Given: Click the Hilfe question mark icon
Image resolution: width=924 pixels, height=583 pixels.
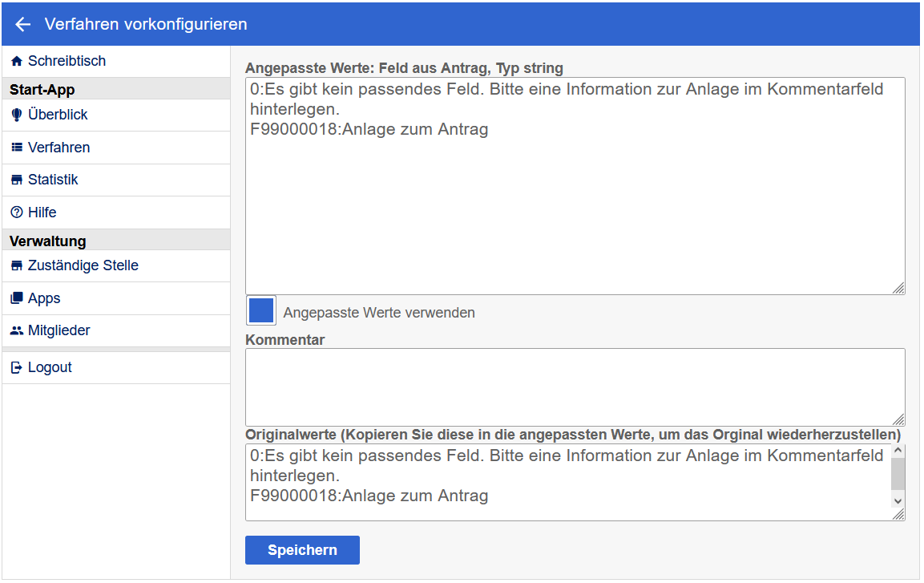Looking at the screenshot, I should click(x=17, y=213).
